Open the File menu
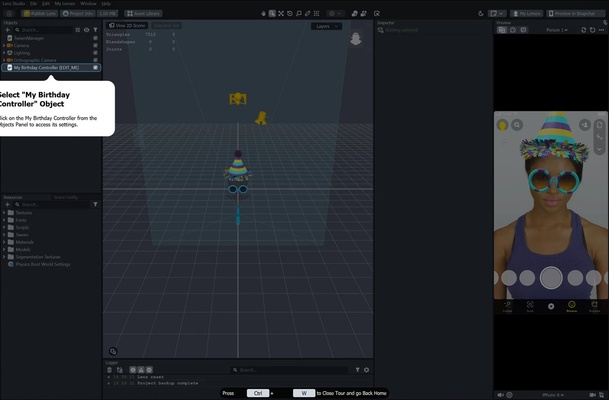The width and height of the screenshot is (609, 400). pyautogui.click(x=33, y=3)
